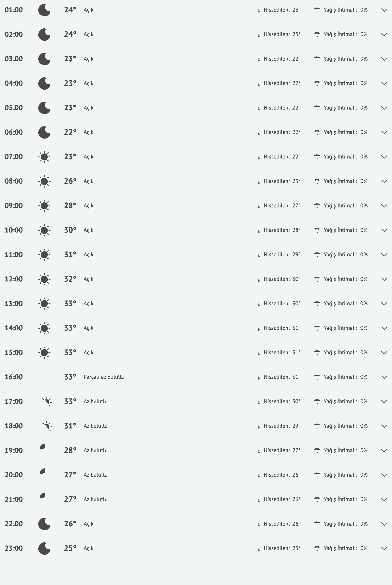Click the umbrella icon in the 10:00 row
This screenshot has width=392, height=585.
[x=317, y=230]
